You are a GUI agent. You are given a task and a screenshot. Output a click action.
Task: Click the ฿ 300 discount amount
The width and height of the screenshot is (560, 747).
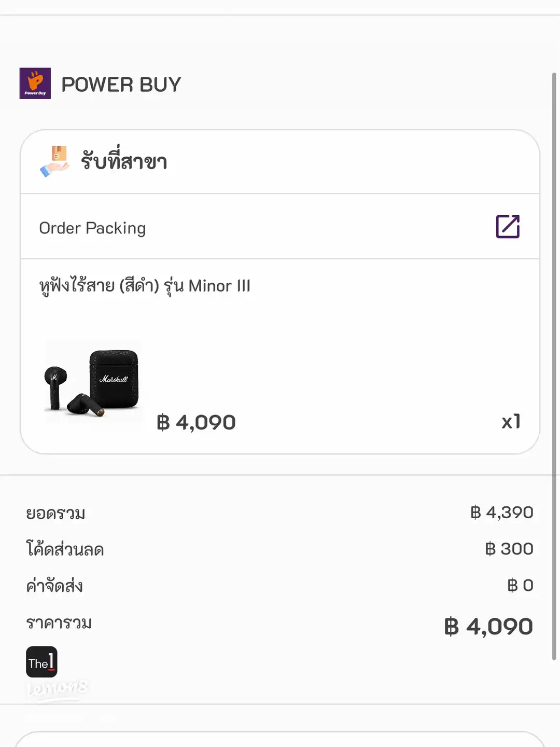509,549
